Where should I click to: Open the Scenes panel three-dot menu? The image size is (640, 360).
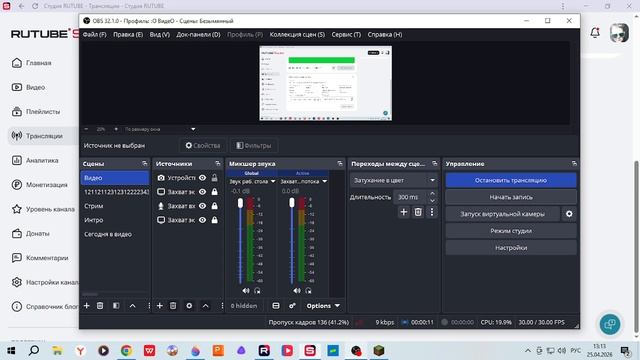point(149,306)
